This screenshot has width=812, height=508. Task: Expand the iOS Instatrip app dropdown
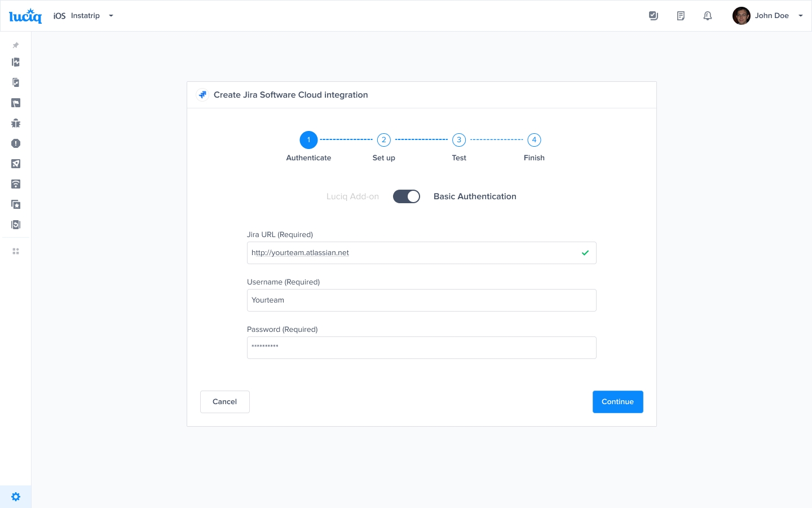click(x=111, y=16)
